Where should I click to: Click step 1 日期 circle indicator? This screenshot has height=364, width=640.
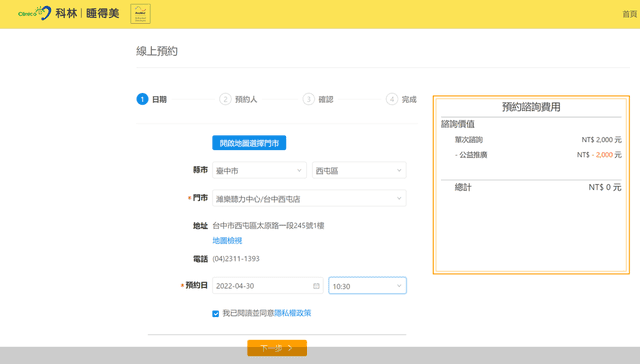pyautogui.click(x=142, y=99)
